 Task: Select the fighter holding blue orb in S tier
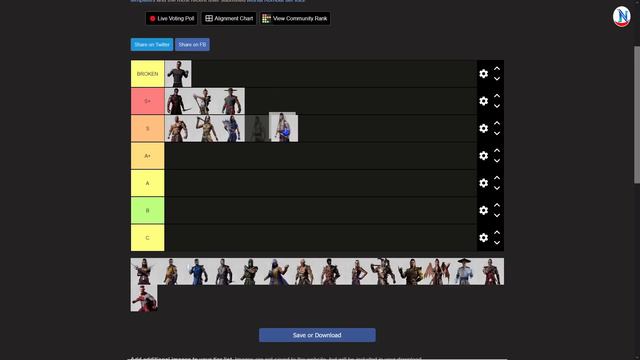pyautogui.click(x=283, y=128)
